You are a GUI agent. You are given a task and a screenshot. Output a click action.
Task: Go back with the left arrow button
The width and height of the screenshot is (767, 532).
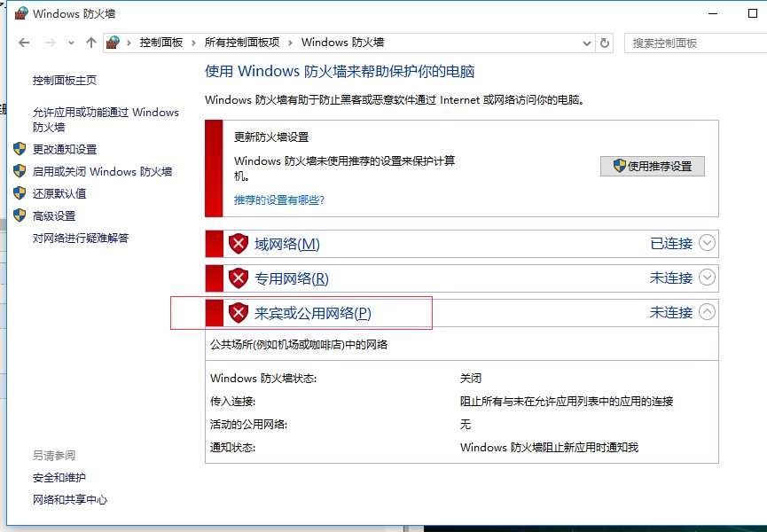click(x=24, y=43)
